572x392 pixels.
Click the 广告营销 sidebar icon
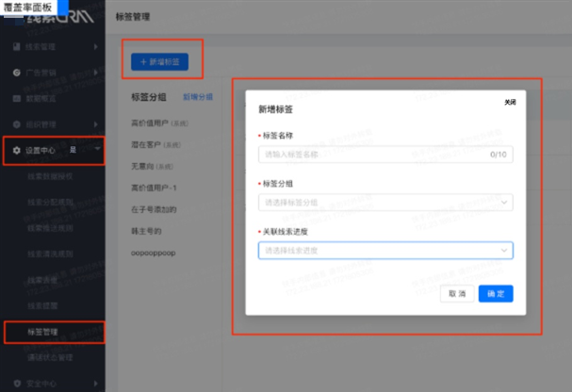16,73
